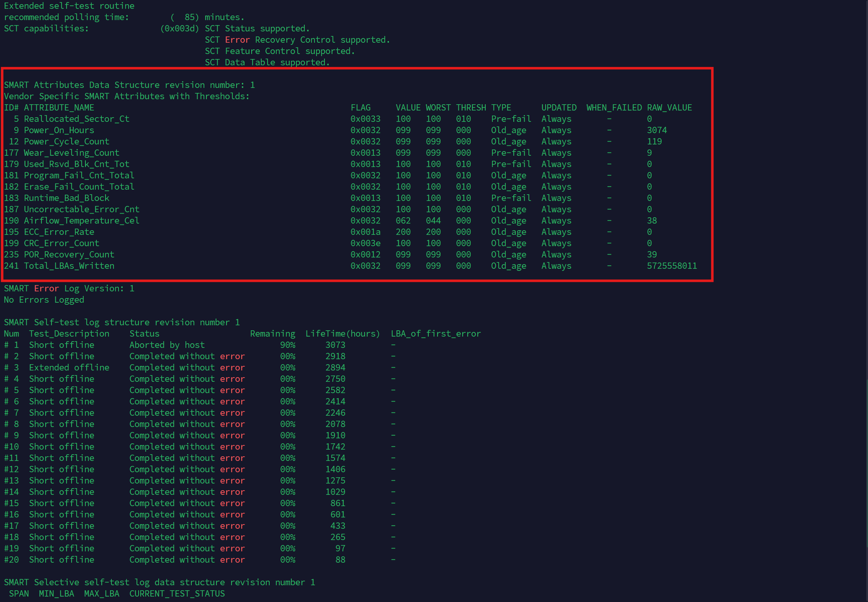The height and width of the screenshot is (602, 868).
Task: Click the ATTRIBUTE_NAME column header
Action: pos(59,108)
